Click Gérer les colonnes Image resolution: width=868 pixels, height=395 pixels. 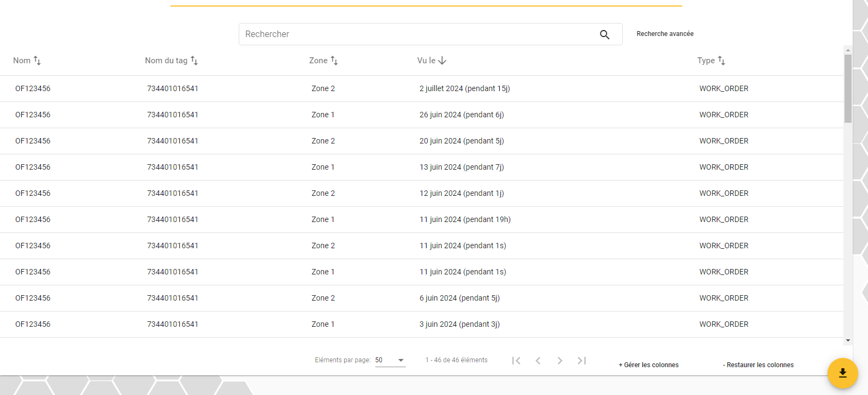click(x=648, y=365)
